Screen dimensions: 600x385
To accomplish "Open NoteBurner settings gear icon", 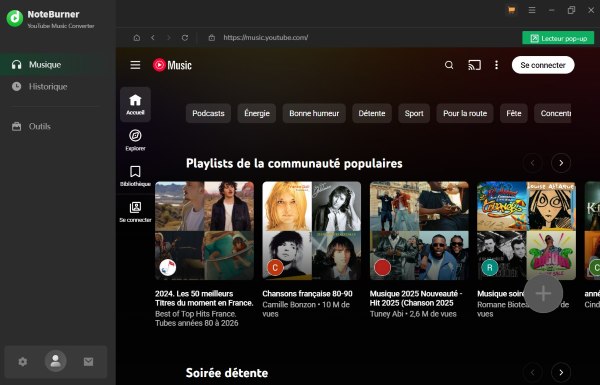I will pyautogui.click(x=23, y=361).
